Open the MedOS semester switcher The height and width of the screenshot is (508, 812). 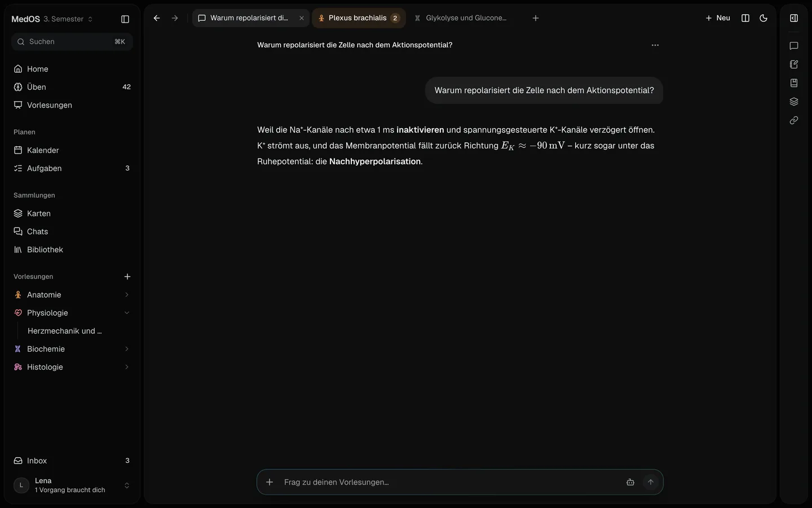pyautogui.click(x=52, y=19)
